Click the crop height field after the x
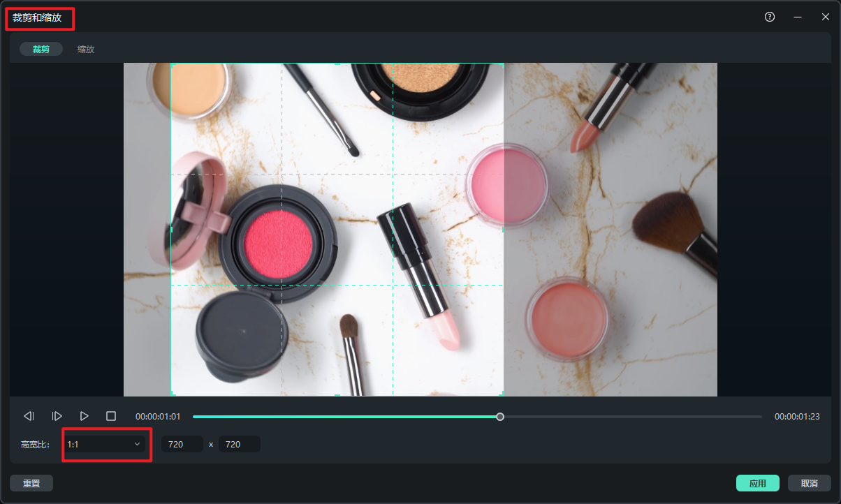Screen dimensions: 841x504 pos(240,444)
